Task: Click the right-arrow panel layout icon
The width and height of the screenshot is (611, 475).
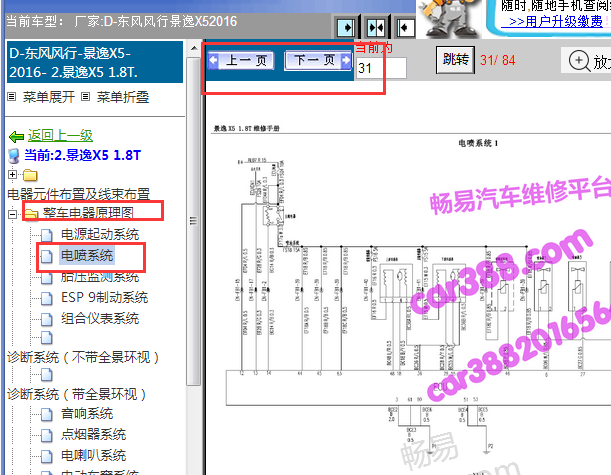Action: coord(346,28)
